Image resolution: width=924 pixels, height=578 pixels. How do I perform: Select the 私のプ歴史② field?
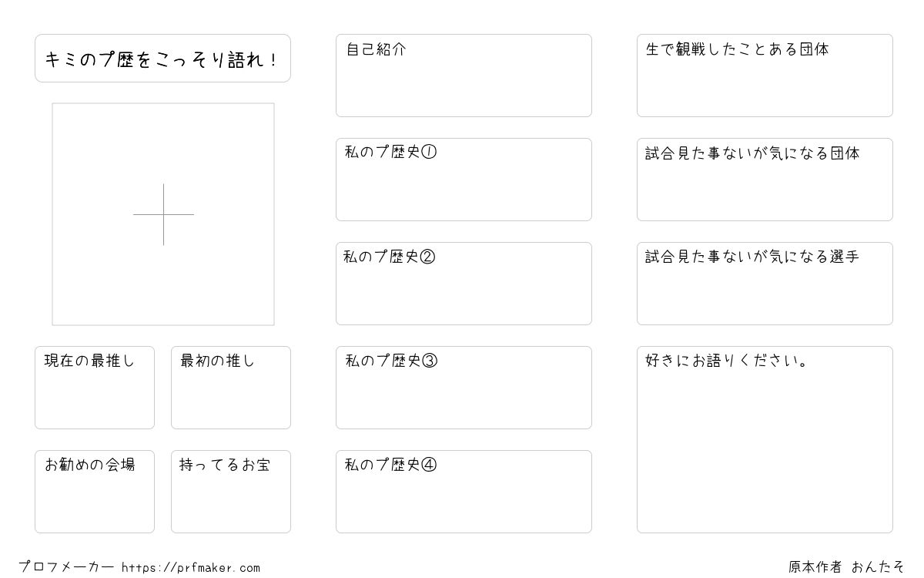click(464, 284)
